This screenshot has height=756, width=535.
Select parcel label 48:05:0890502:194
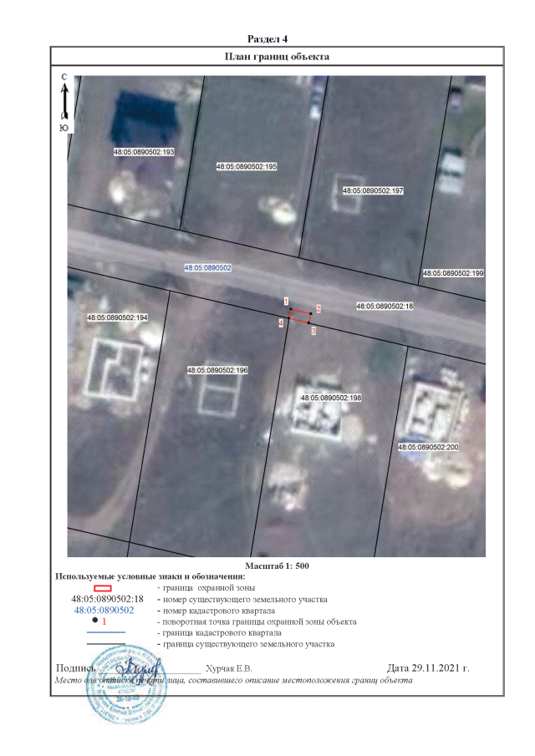click(117, 318)
